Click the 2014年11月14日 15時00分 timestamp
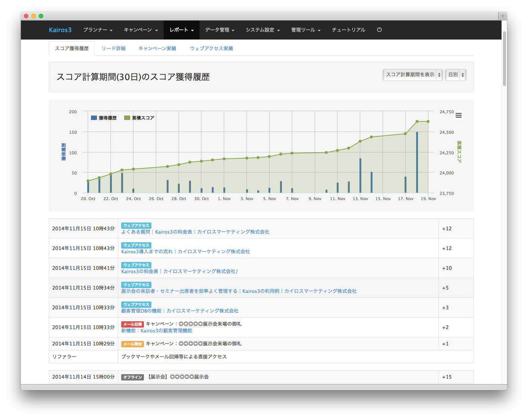 [84, 377]
